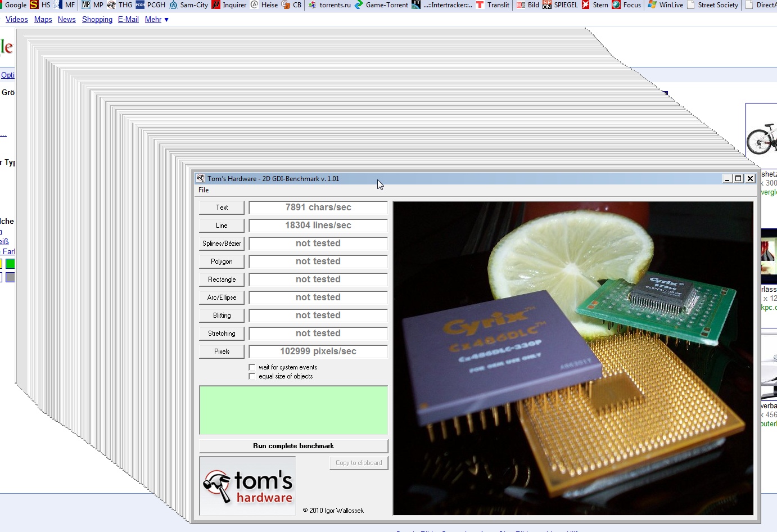Open the torrents.ru bookmark icon
Screen dimensions: 777x532
tap(313, 4)
